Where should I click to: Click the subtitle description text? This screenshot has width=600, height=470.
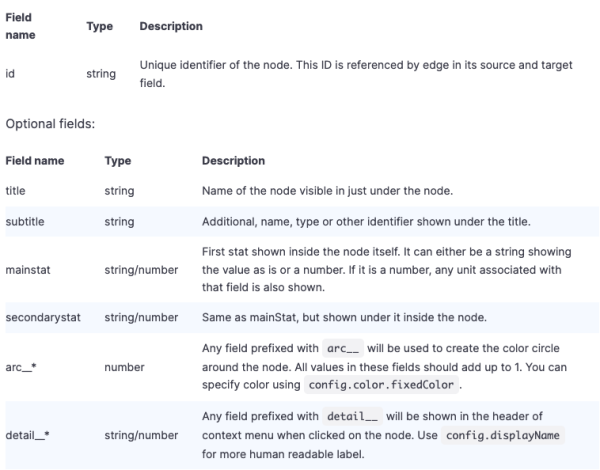tap(366, 222)
